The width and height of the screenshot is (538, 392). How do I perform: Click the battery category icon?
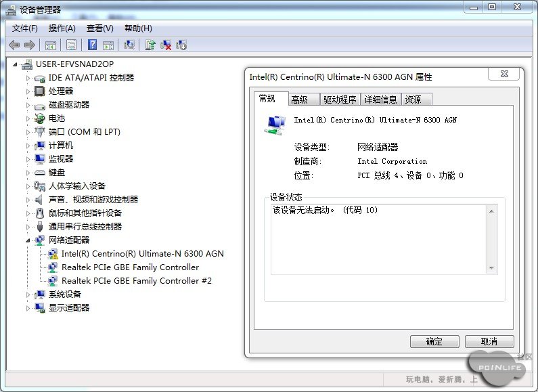pyautogui.click(x=40, y=118)
